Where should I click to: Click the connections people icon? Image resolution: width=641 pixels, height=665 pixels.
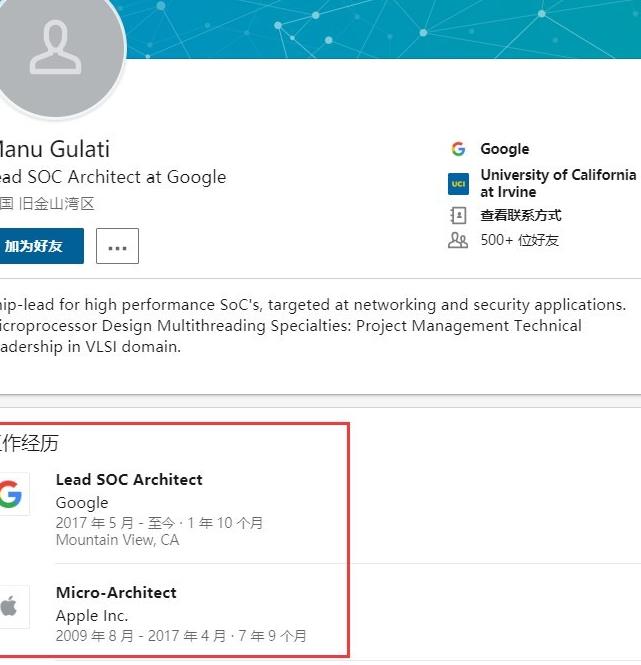coord(458,240)
